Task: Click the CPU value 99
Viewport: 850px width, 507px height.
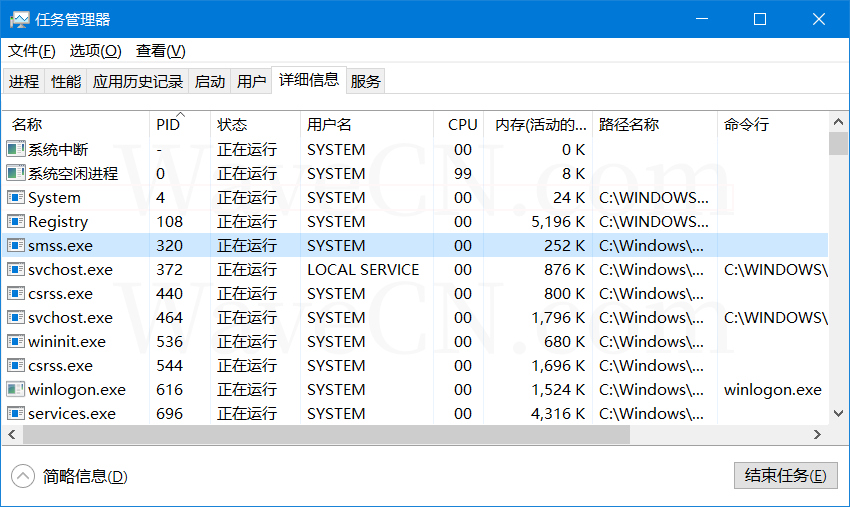Action: (x=462, y=174)
